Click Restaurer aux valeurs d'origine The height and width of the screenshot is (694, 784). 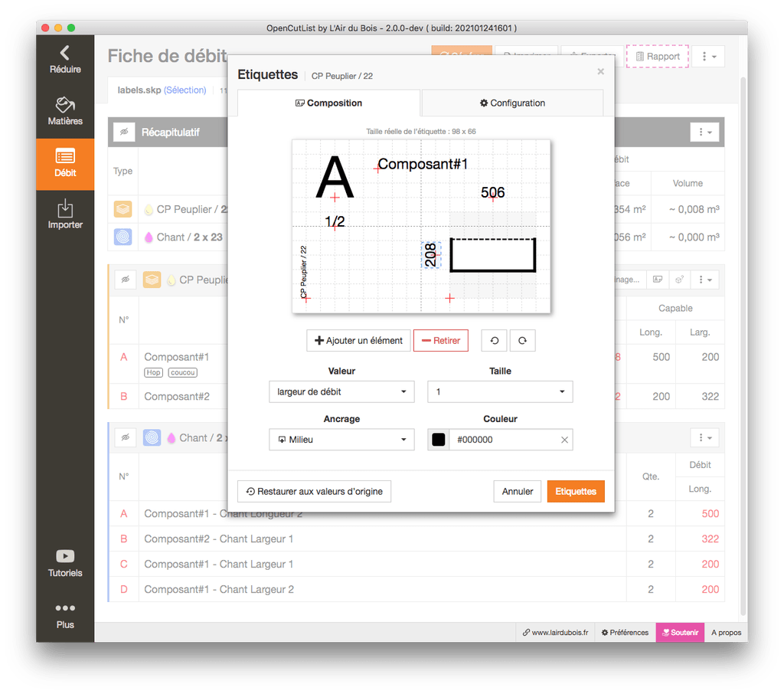[x=314, y=491]
